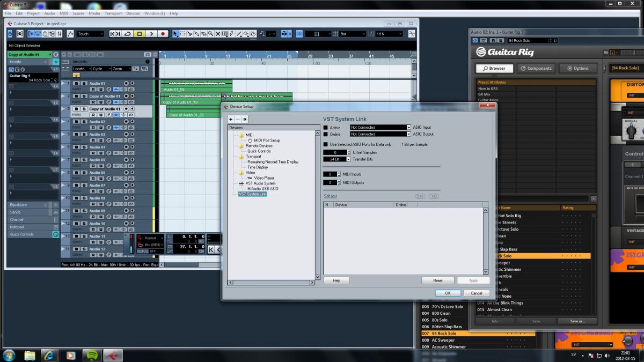Image resolution: width=644 pixels, height=362 pixels.
Task: Toggle the Snap icon in toolbar
Action: 299,34
